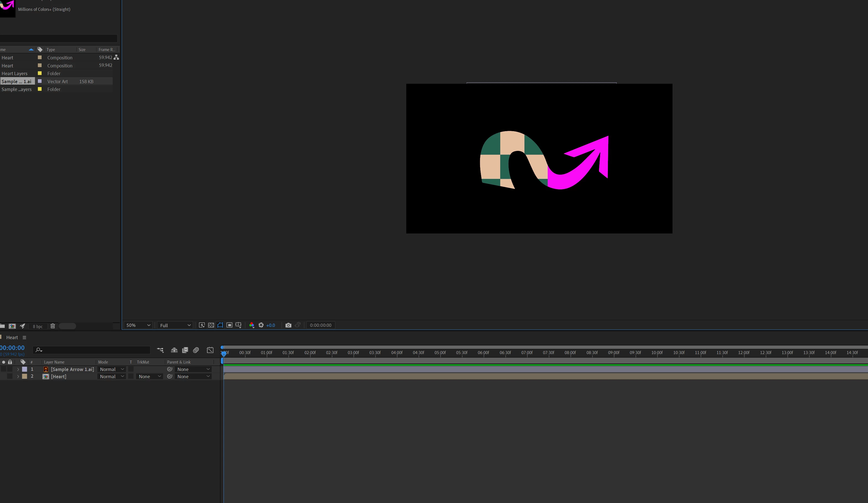Open the Full resolution dropdown

[175, 325]
